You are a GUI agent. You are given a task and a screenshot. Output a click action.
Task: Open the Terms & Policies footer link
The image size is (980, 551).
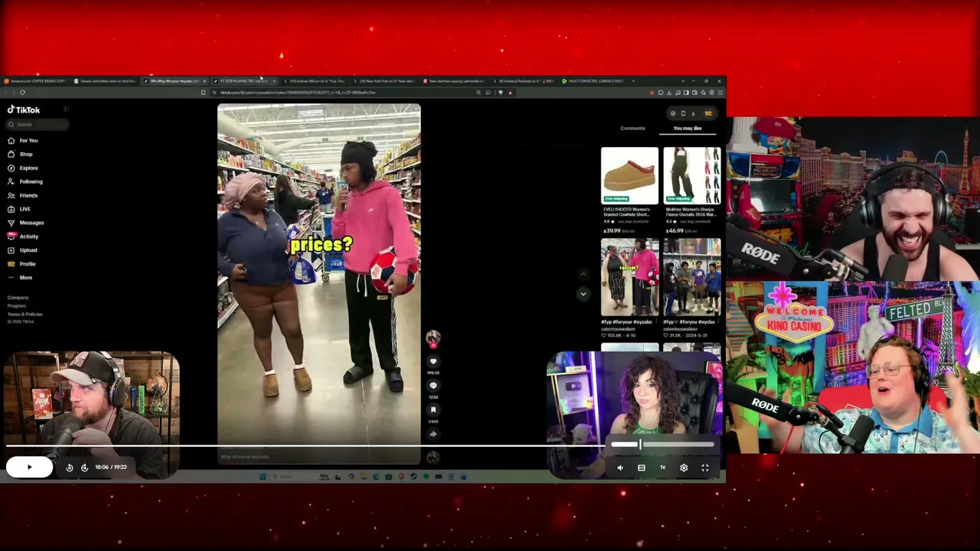click(24, 315)
